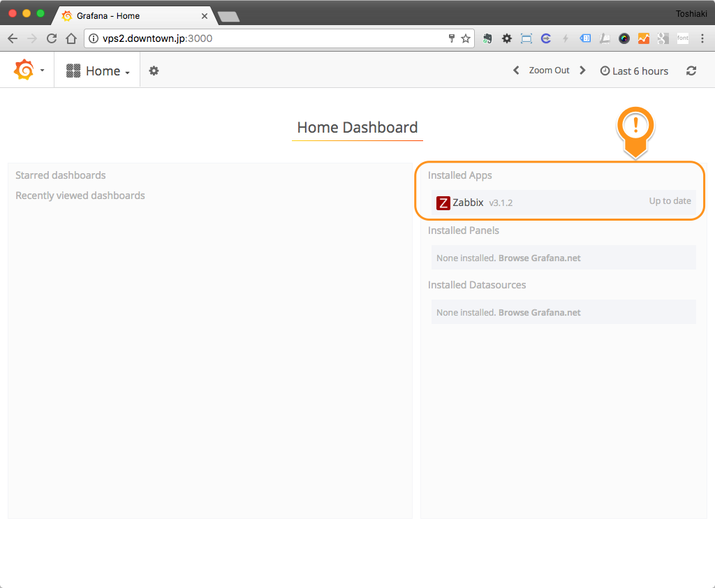Open the blue C arrow extension
The height and width of the screenshot is (588, 715).
546,38
